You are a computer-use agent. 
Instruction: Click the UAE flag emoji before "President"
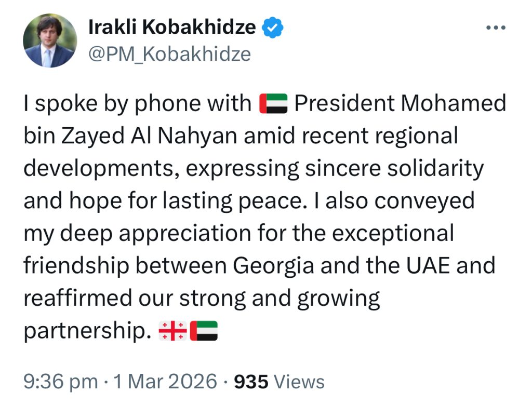point(273,104)
